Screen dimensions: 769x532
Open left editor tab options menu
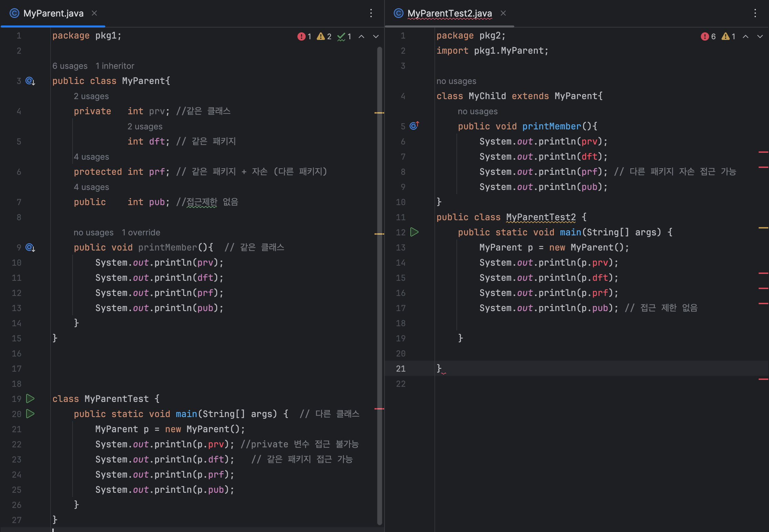pyautogui.click(x=371, y=13)
